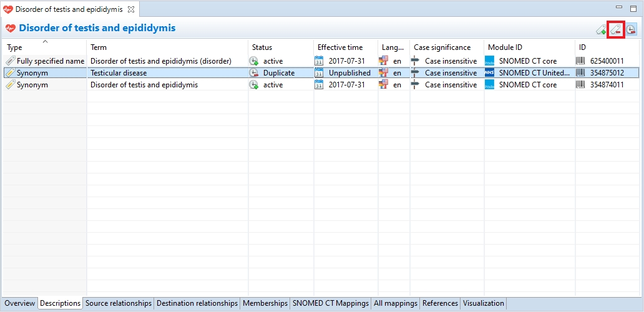Click the flag icon in the Fully specified name row
The width and height of the screenshot is (644, 312).
coord(384,61)
